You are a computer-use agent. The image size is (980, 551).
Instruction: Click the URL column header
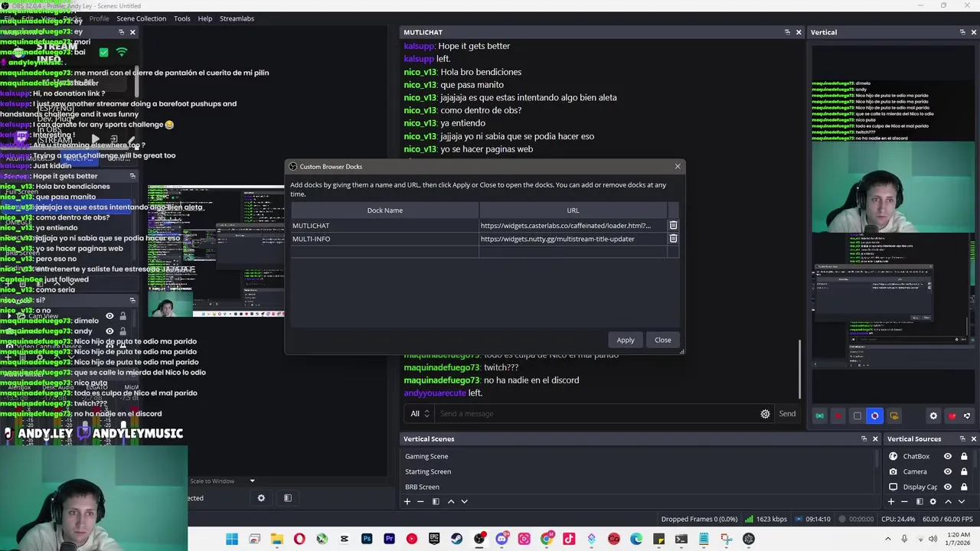[x=573, y=210]
